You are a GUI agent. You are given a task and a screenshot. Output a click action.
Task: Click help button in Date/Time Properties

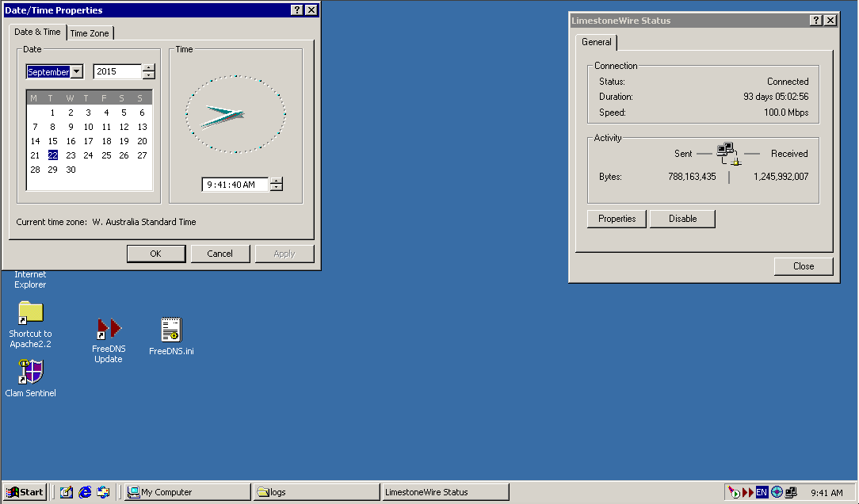tap(296, 10)
